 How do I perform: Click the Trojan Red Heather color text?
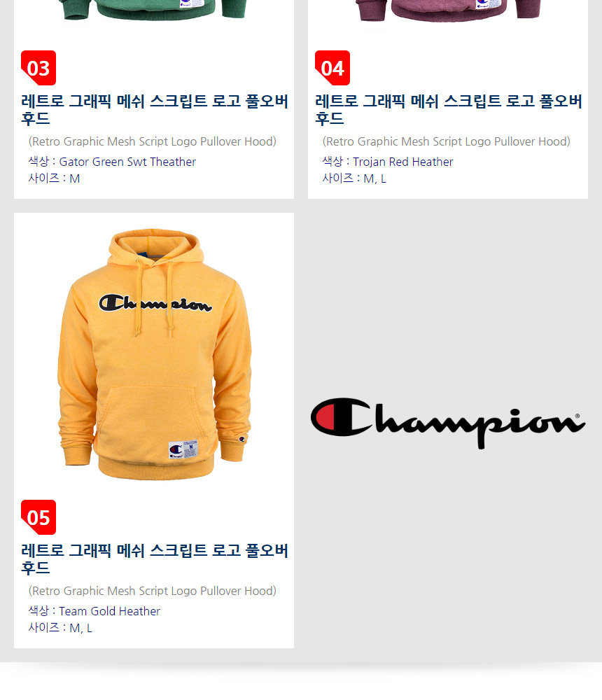point(402,162)
